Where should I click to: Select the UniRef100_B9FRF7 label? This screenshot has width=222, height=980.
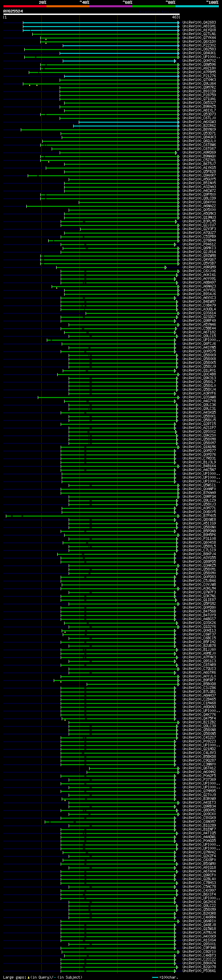pyautogui.click(x=199, y=680)
